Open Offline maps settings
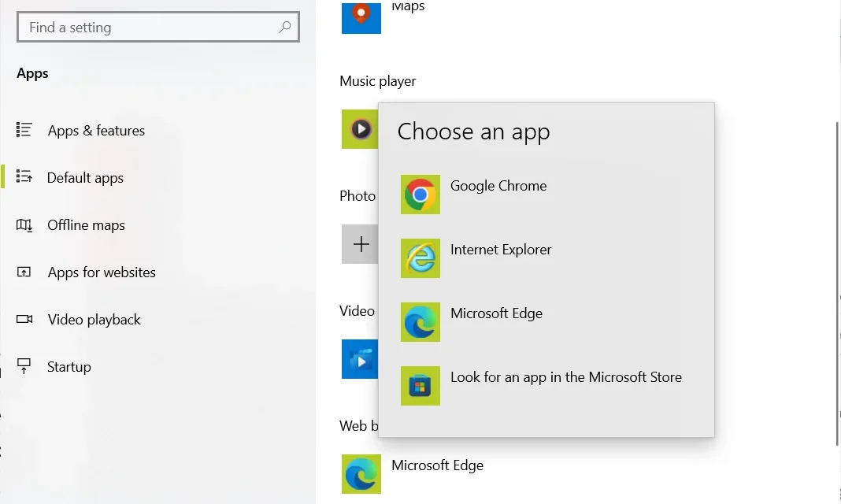Screen dimensions: 841x504 click(86, 224)
